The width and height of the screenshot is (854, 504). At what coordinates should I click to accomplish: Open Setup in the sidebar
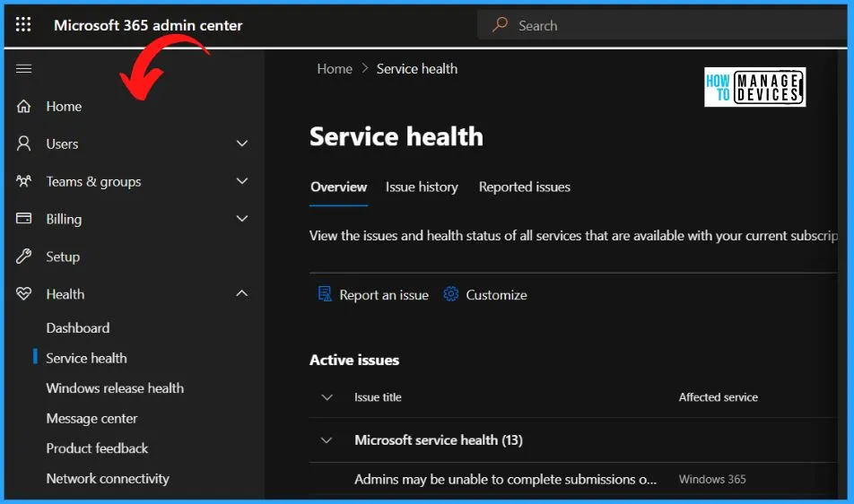(x=63, y=256)
